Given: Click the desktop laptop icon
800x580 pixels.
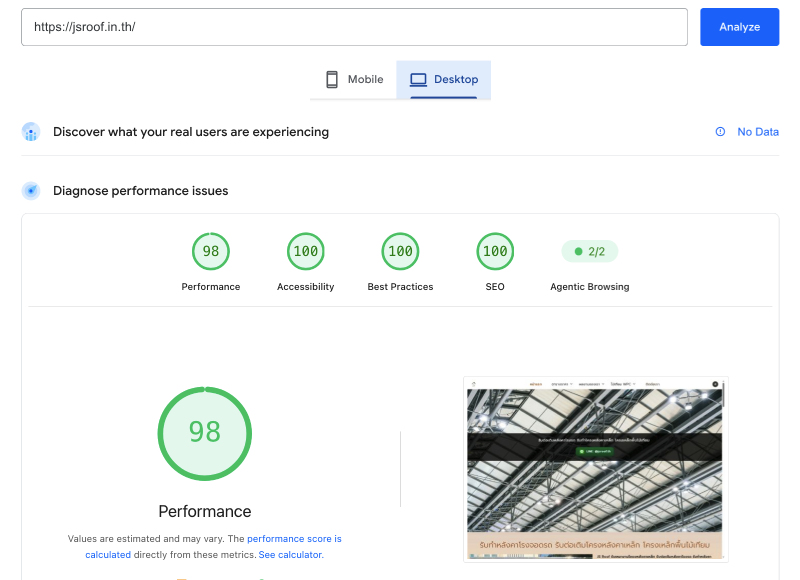Looking at the screenshot, I should click(x=418, y=80).
